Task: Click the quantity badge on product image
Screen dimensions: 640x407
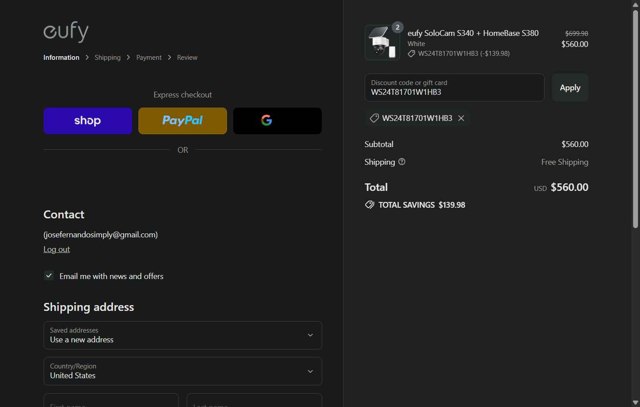Action: click(397, 27)
